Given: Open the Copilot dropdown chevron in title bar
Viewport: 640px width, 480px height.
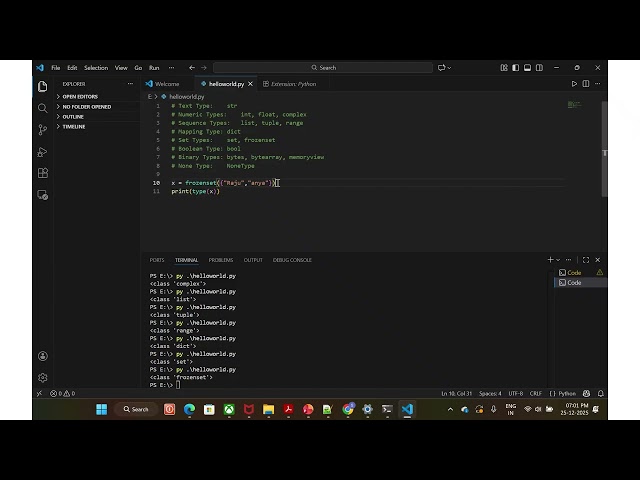Looking at the screenshot, I should pyautogui.click(x=449, y=68).
